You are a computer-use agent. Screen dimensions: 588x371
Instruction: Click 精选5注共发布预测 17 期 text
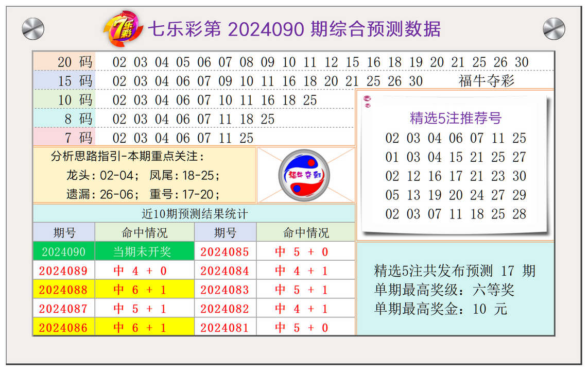pos(455,271)
